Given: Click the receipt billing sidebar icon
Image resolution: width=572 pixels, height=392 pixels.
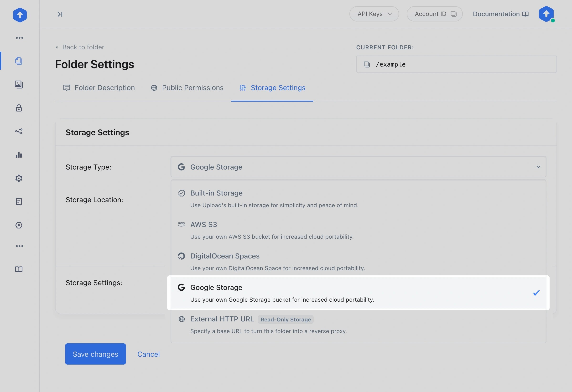Looking at the screenshot, I should (19, 202).
